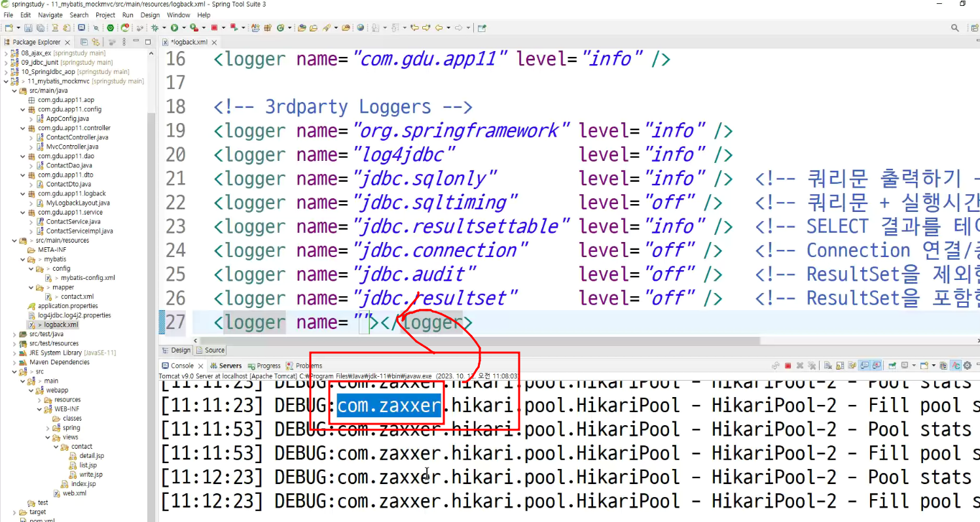The height and width of the screenshot is (522, 980).
Task: Close the Package Explorer view X
Action: coord(67,42)
